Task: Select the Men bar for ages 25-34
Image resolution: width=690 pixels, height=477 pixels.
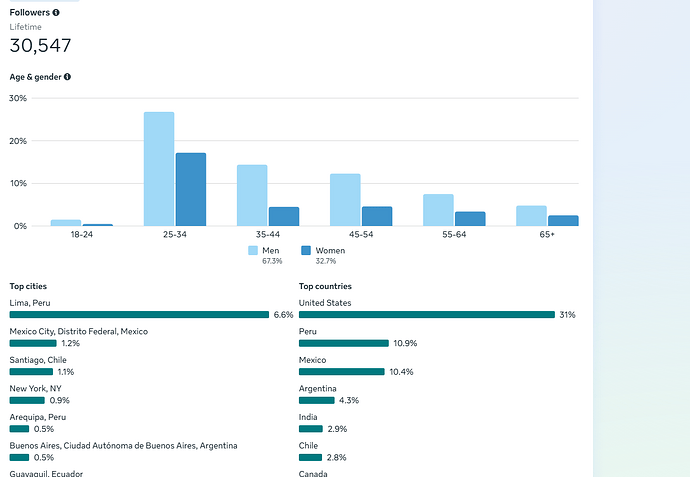Action: point(159,169)
